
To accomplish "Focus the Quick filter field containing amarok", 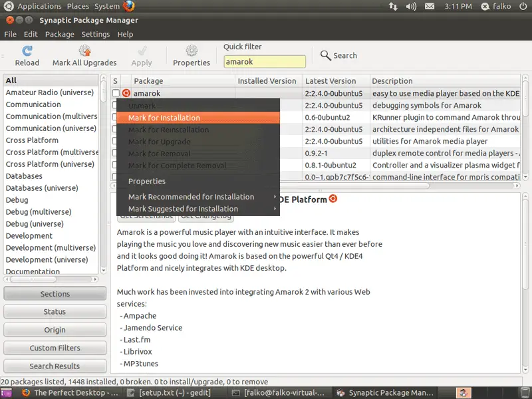I will (x=265, y=62).
